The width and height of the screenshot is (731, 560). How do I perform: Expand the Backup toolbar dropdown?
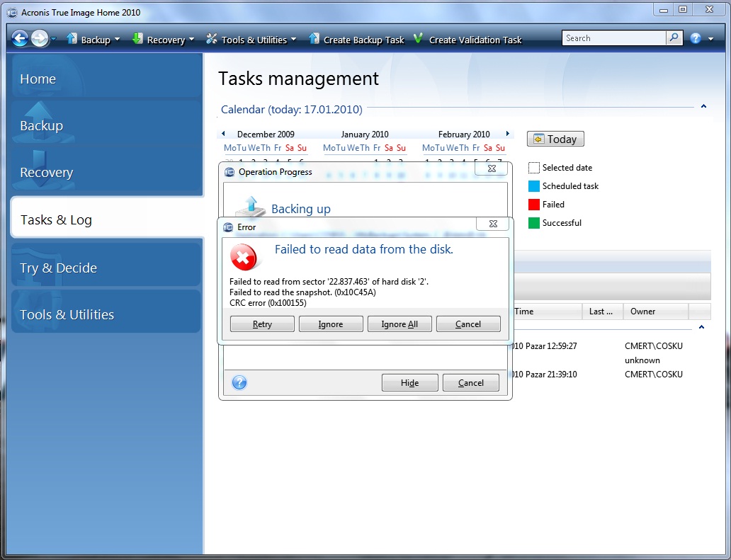[117, 40]
